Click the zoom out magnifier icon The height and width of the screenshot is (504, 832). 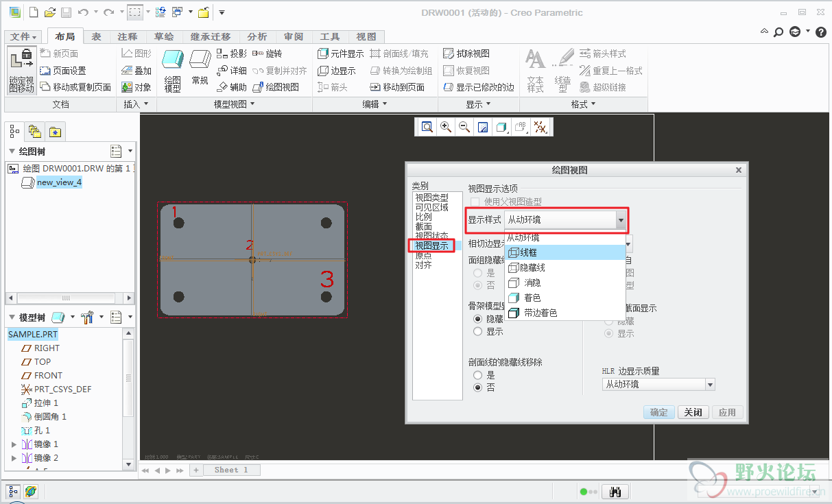[x=464, y=127]
